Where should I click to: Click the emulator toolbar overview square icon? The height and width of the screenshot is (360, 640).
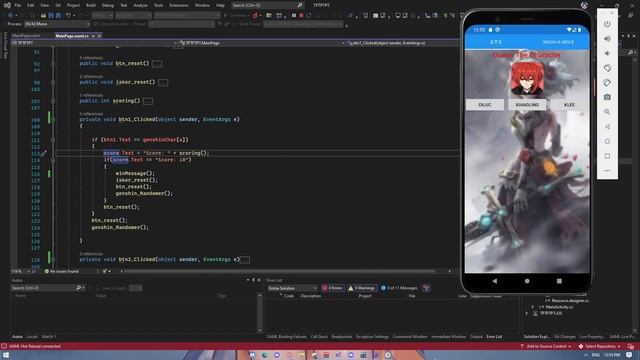[x=607, y=156]
